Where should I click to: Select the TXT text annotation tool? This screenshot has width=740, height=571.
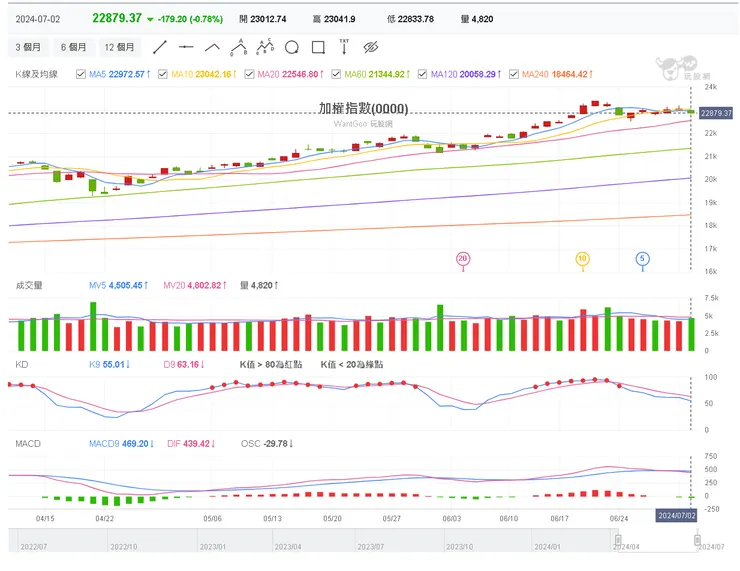coord(344,47)
